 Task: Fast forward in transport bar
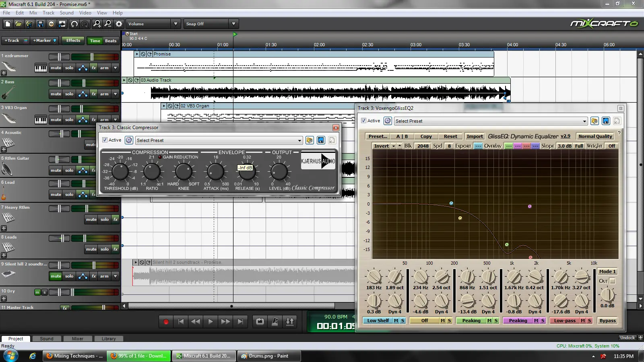[x=225, y=321]
